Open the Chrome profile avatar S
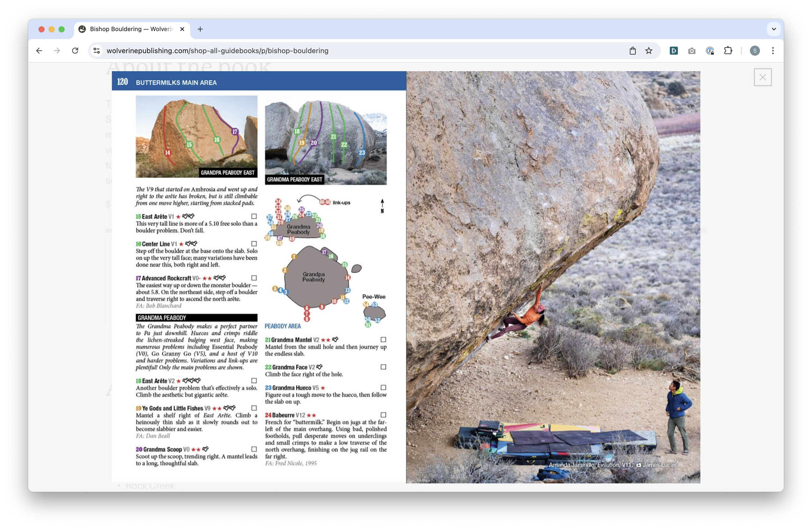 [755, 50]
